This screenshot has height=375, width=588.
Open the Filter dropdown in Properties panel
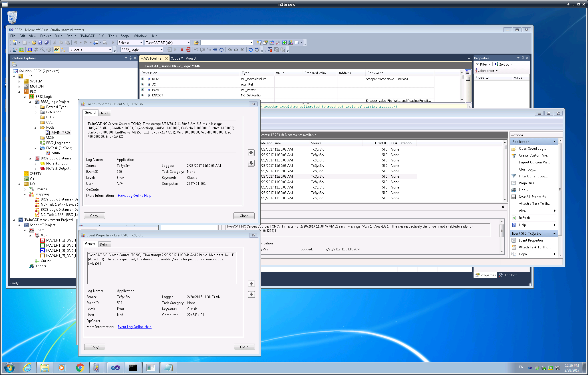coord(483,64)
